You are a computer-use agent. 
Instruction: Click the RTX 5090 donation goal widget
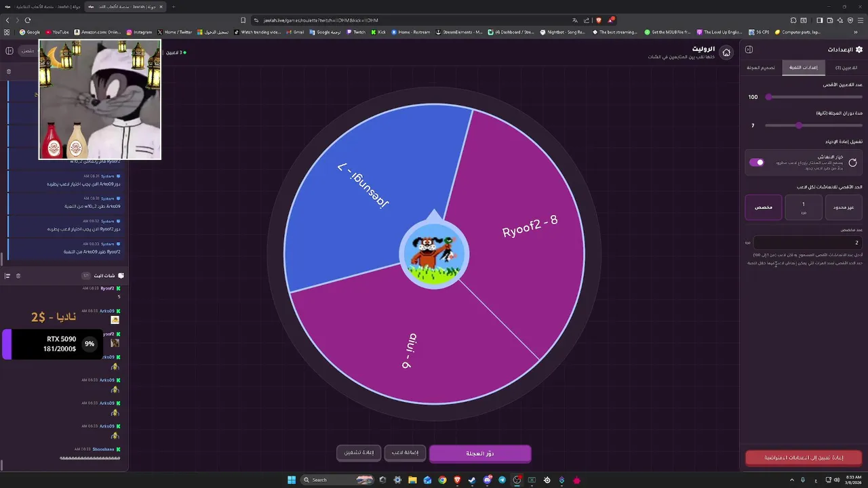click(53, 344)
